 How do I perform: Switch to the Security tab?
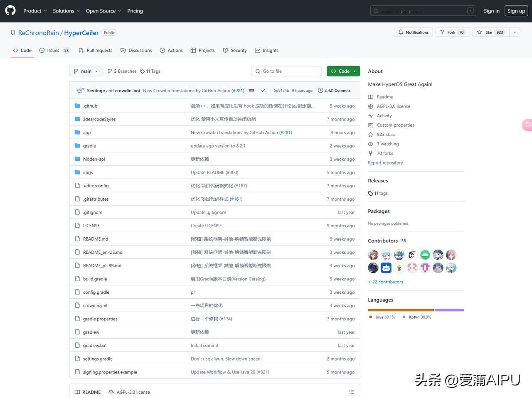pos(235,50)
